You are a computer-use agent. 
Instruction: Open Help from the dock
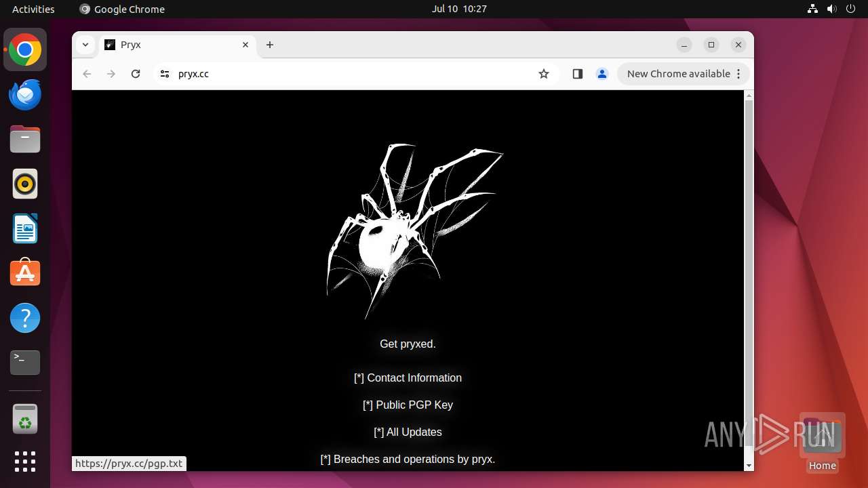(25, 318)
